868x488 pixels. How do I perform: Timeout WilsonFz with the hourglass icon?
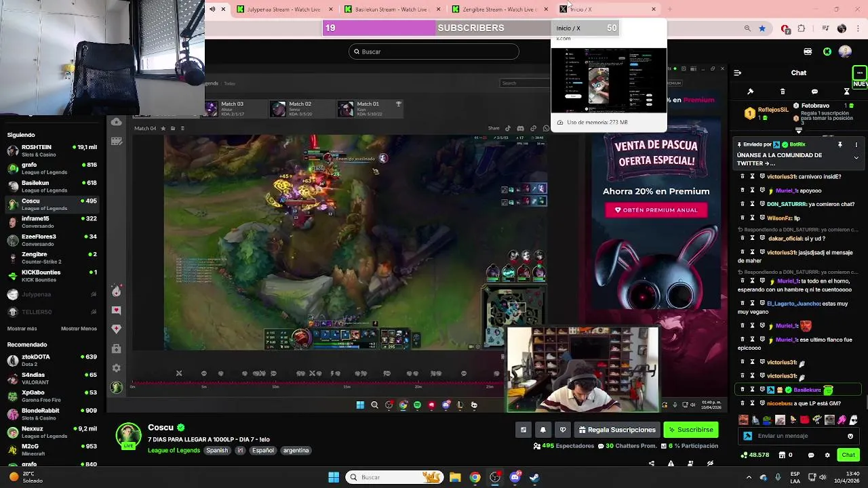752,218
